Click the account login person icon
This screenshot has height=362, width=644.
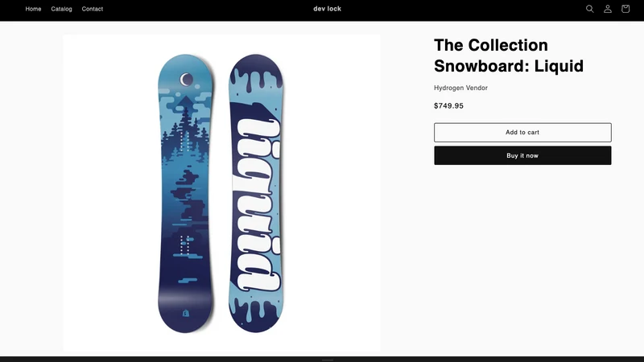click(x=608, y=9)
